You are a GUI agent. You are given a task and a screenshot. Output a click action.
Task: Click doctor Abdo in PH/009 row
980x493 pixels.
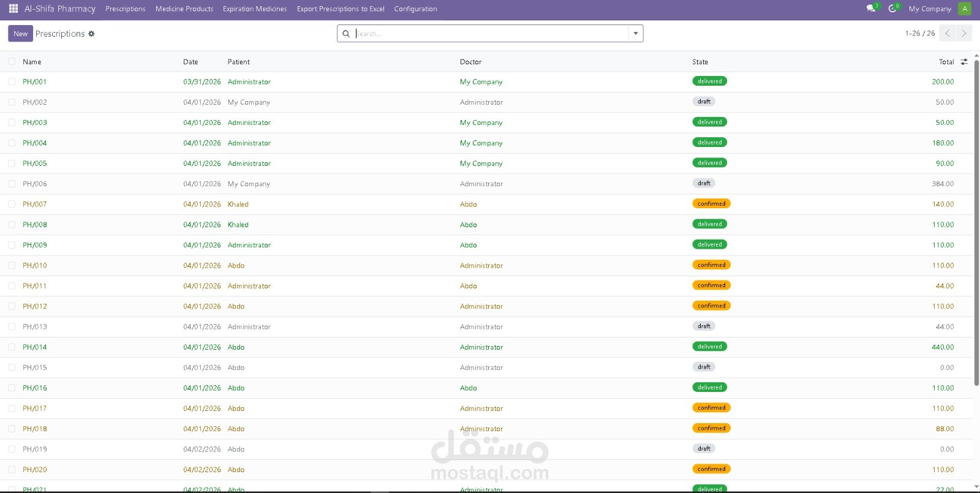469,245
